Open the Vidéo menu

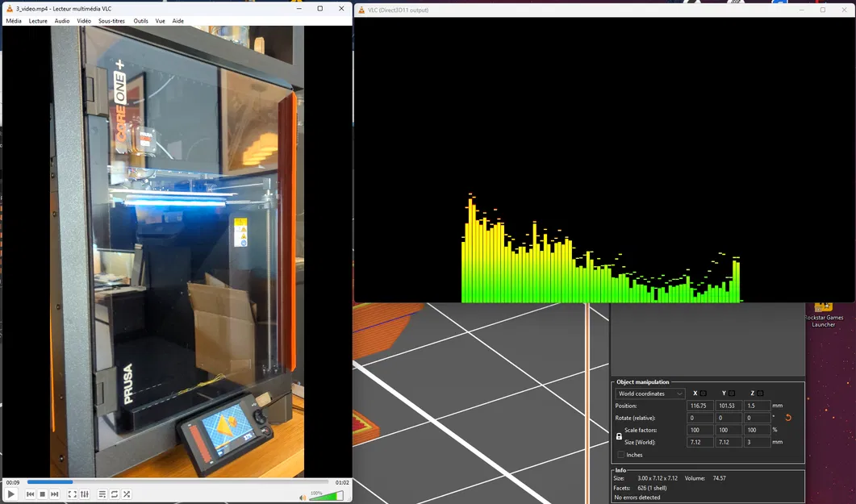pyautogui.click(x=84, y=21)
